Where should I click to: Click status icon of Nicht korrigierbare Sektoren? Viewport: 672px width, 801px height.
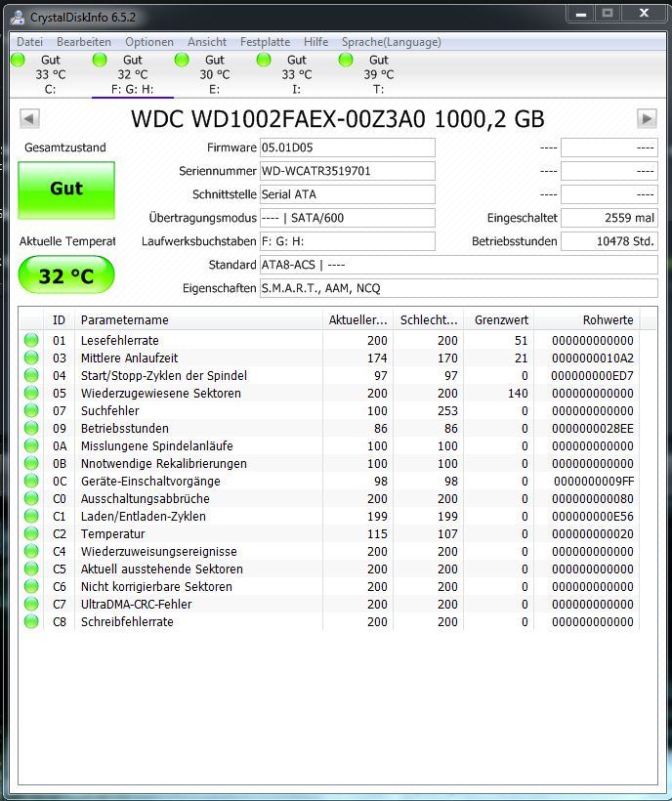(31, 586)
